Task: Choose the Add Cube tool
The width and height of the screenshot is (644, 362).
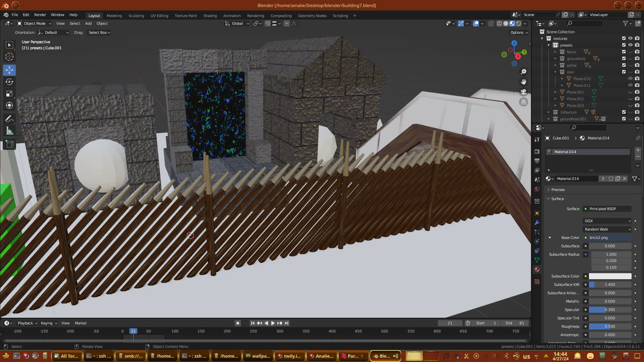Action: tap(9, 144)
